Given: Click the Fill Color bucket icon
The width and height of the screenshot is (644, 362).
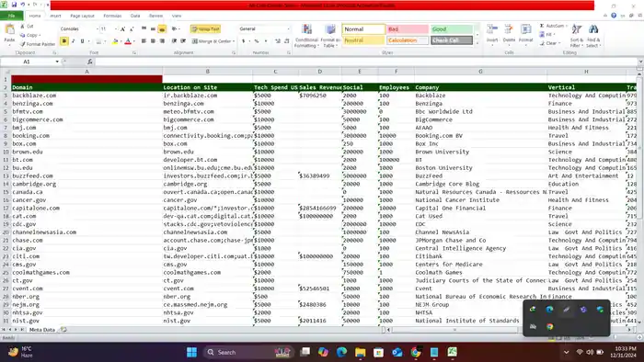Looking at the screenshot, I should tap(115, 41).
